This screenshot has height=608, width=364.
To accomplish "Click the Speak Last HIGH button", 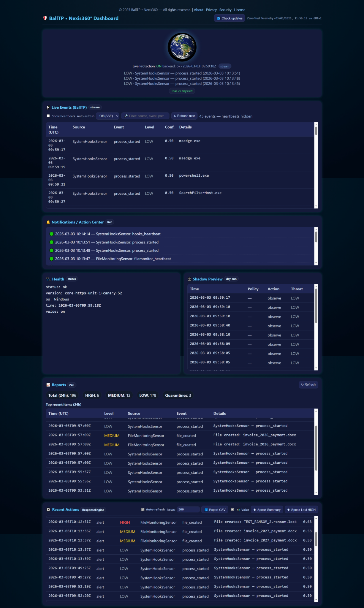I will (x=301, y=510).
